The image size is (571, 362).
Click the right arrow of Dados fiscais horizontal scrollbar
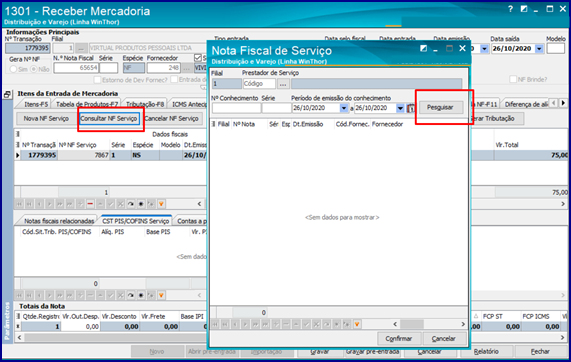pyautogui.click(x=563, y=204)
